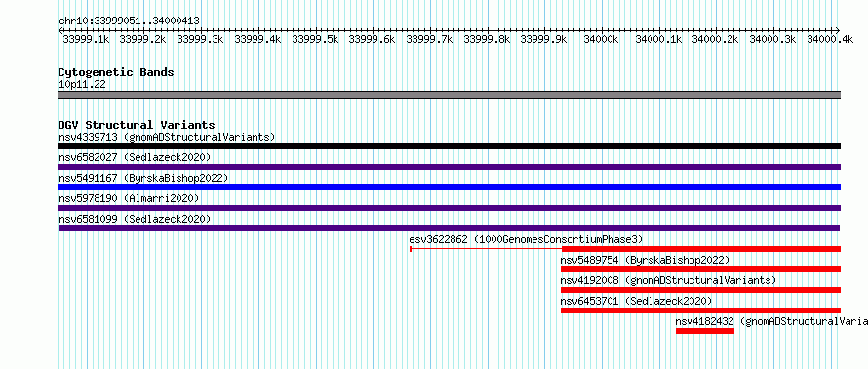Open variant label nsv5489754 (ByrskaBishop2022)
This screenshot has height=369, width=868.
coord(645,260)
